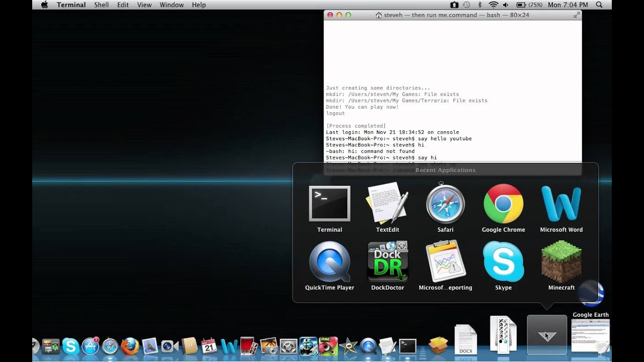Open the tool-list document stack in Dock
The height and width of the screenshot is (362, 644).
tap(503, 335)
